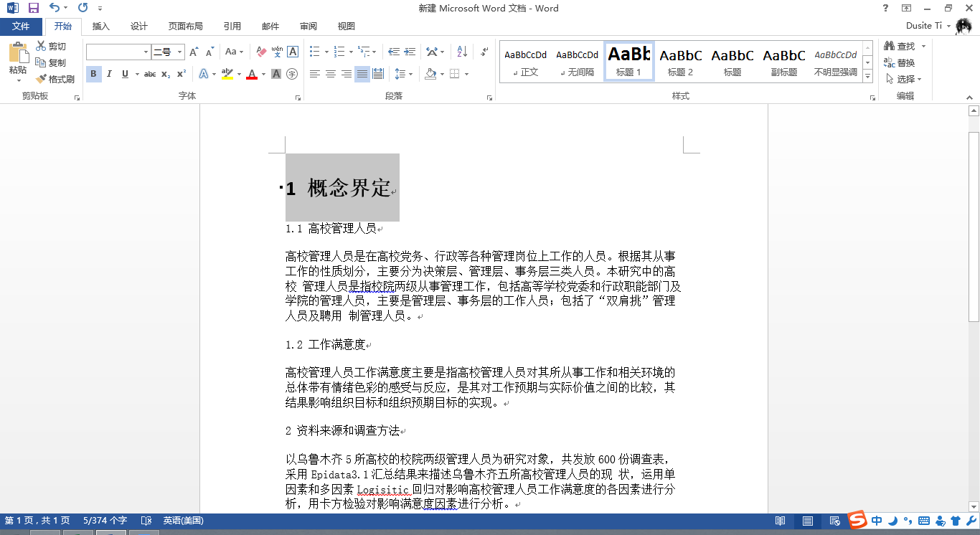Screen dimensions: 980x535
Task: Click the Replace (替换) button
Action: point(900,63)
